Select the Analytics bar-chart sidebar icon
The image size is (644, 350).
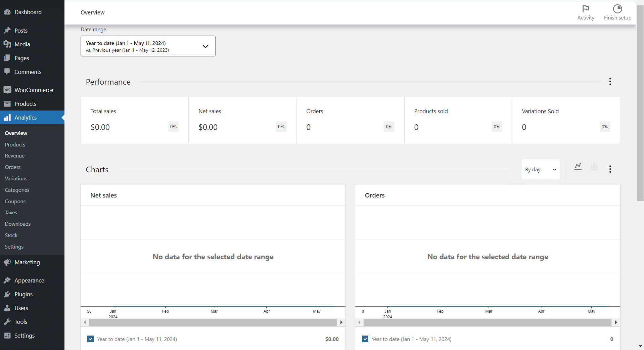point(7,117)
